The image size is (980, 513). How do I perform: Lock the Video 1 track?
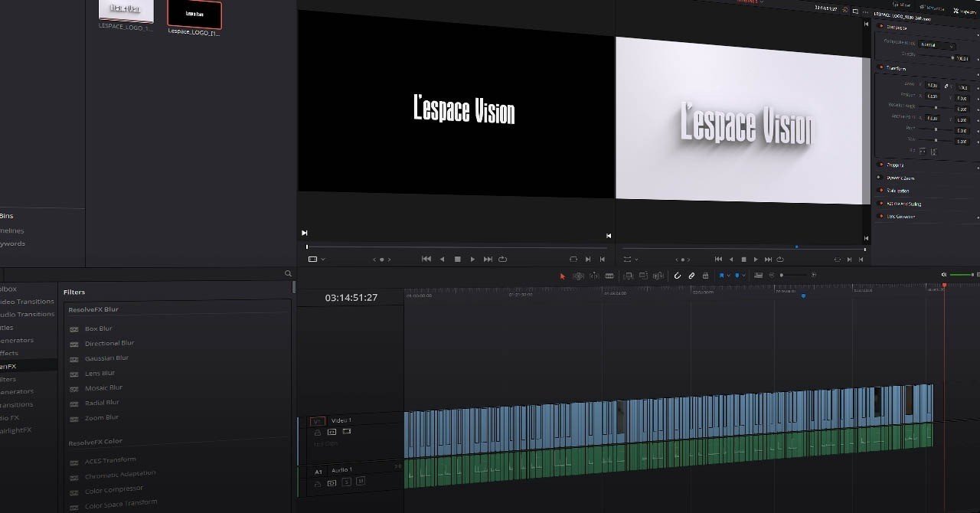pyautogui.click(x=318, y=431)
